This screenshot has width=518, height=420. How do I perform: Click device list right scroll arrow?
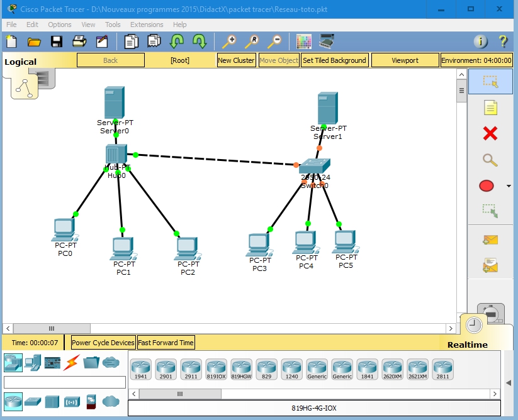pyautogui.click(x=495, y=394)
